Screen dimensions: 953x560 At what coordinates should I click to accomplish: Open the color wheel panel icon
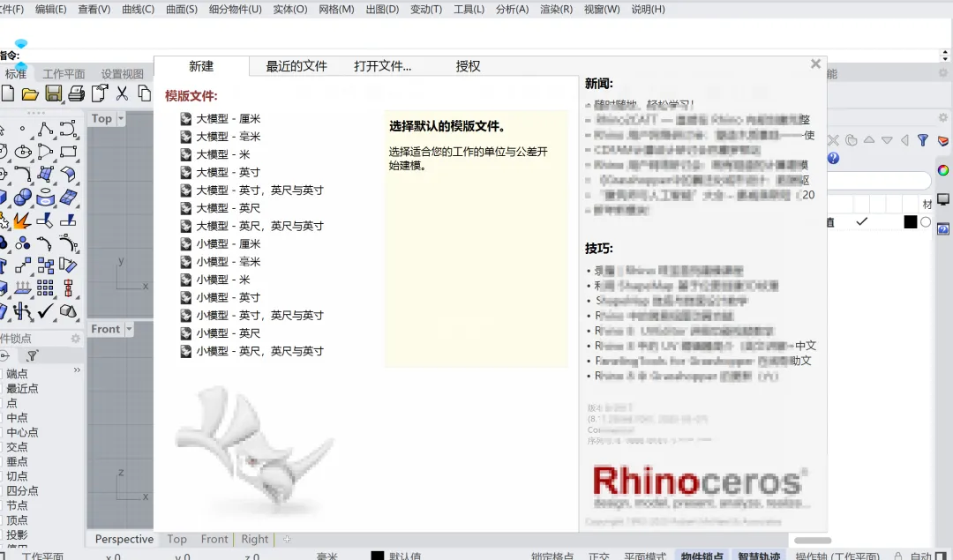(942, 170)
